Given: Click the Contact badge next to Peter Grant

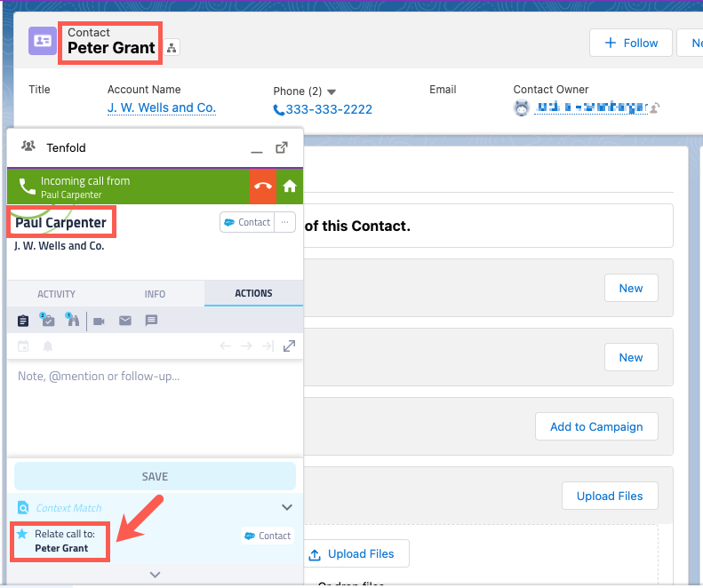Looking at the screenshot, I should [268, 536].
